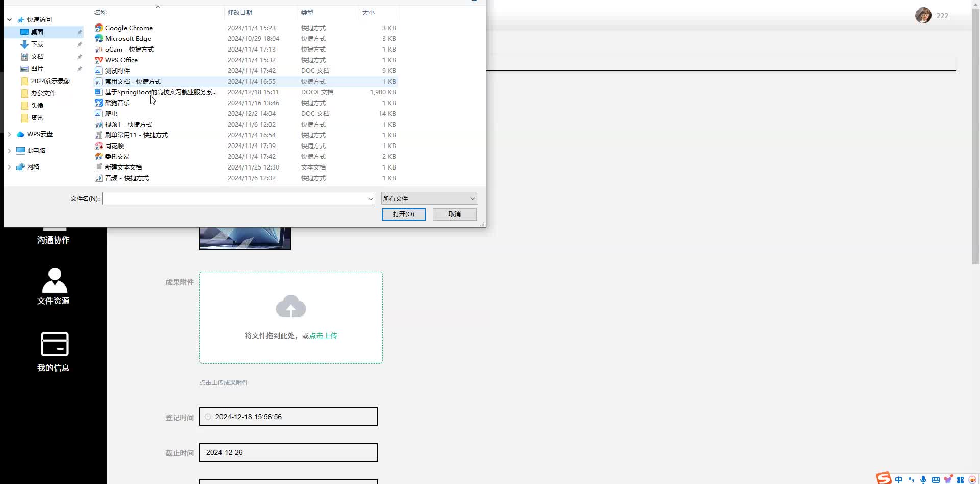
Task: Expand the 网络 tree node
Action: tap(9, 167)
